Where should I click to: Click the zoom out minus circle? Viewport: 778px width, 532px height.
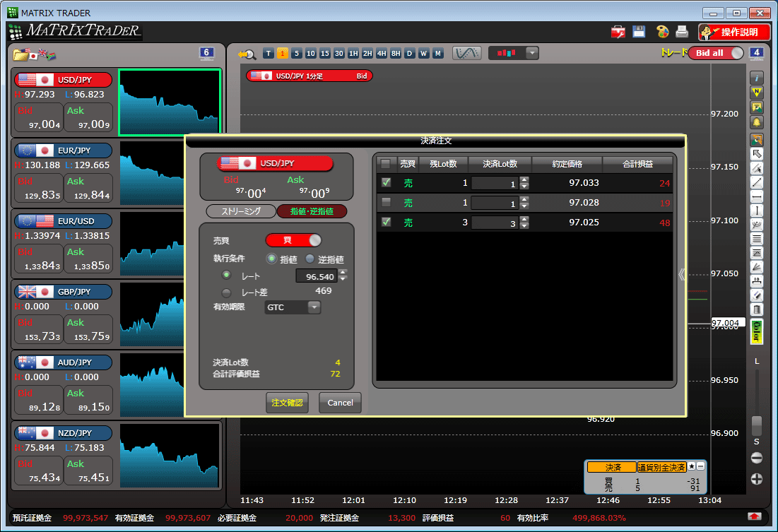(757, 458)
